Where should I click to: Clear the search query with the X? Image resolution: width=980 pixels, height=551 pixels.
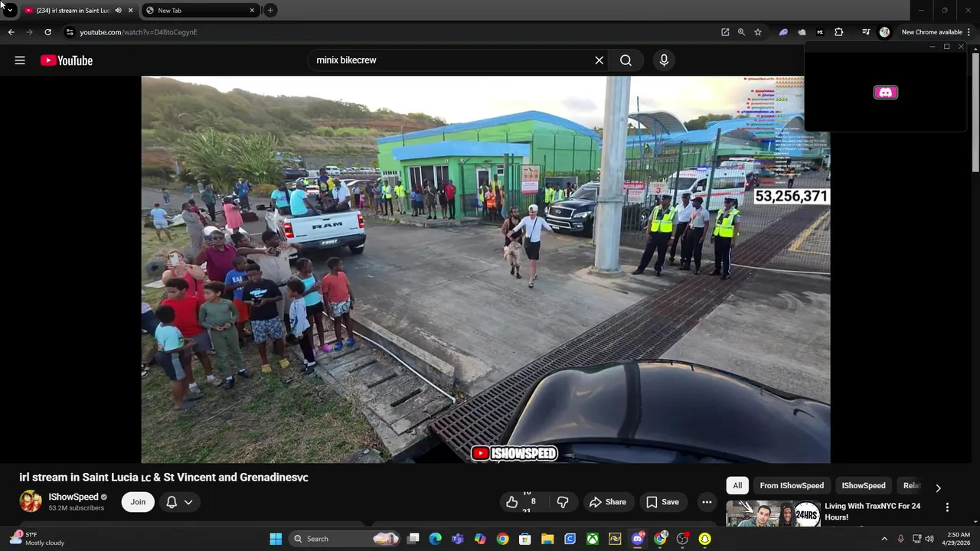coord(599,60)
